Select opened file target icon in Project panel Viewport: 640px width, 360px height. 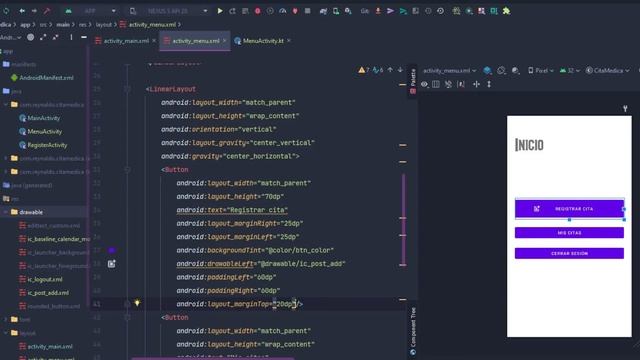[31, 37]
